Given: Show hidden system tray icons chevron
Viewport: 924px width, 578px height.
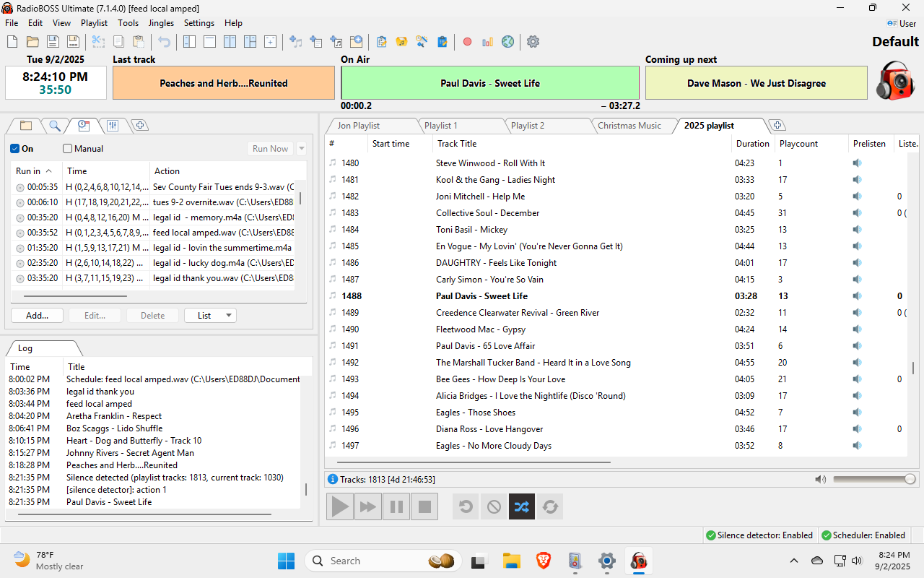Looking at the screenshot, I should [794, 561].
